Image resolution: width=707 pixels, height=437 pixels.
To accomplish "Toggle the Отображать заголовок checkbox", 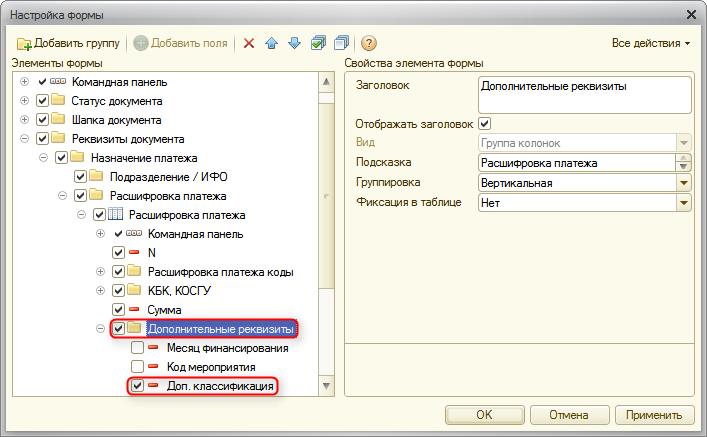I will (x=485, y=123).
